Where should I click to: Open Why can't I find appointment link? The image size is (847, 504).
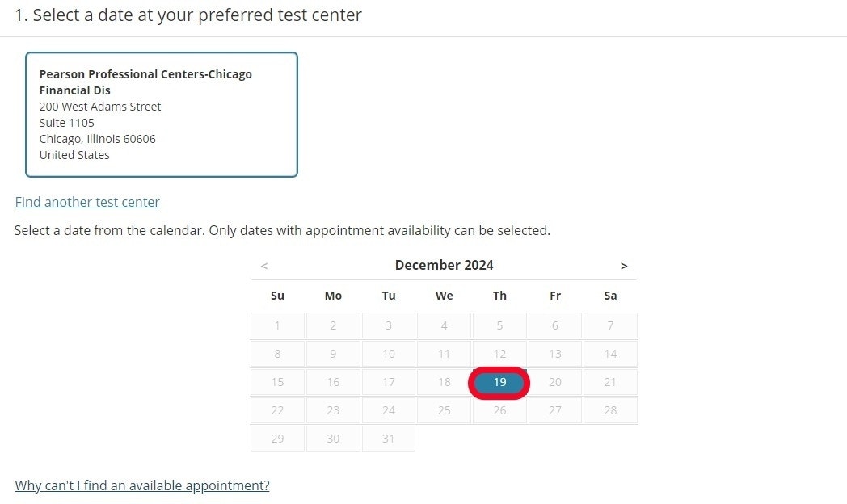click(x=142, y=485)
